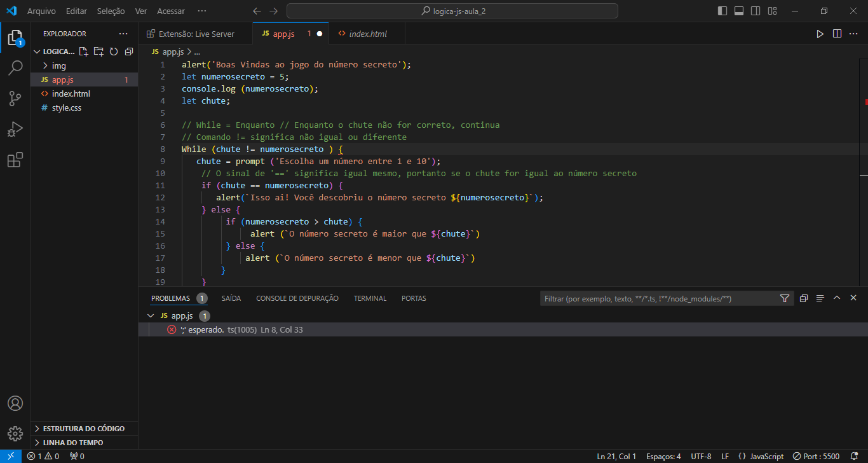Open the Search view icon
The height and width of the screenshot is (463, 868).
pos(15,67)
